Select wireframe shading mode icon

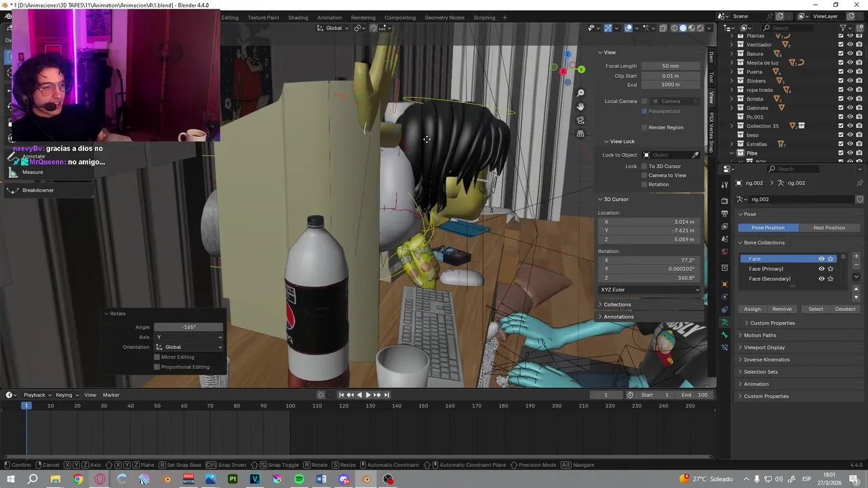[x=674, y=28]
